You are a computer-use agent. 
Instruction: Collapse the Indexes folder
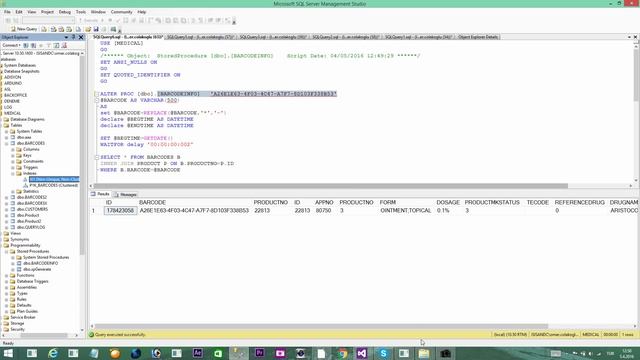click(13, 173)
